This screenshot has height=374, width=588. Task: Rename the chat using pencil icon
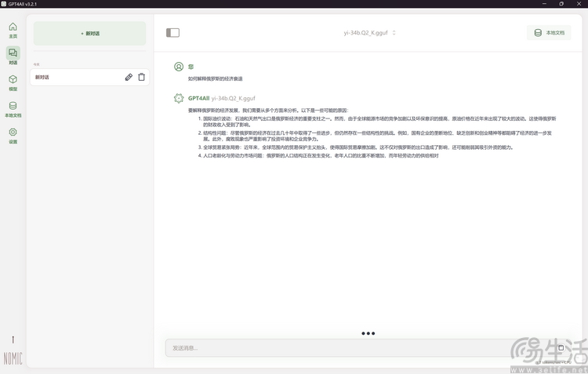point(129,77)
